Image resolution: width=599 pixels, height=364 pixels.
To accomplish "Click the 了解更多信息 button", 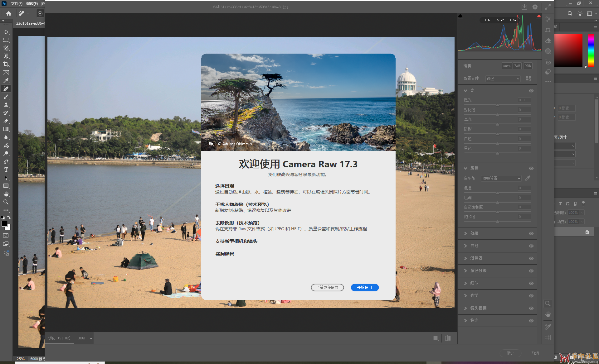I will click(327, 287).
